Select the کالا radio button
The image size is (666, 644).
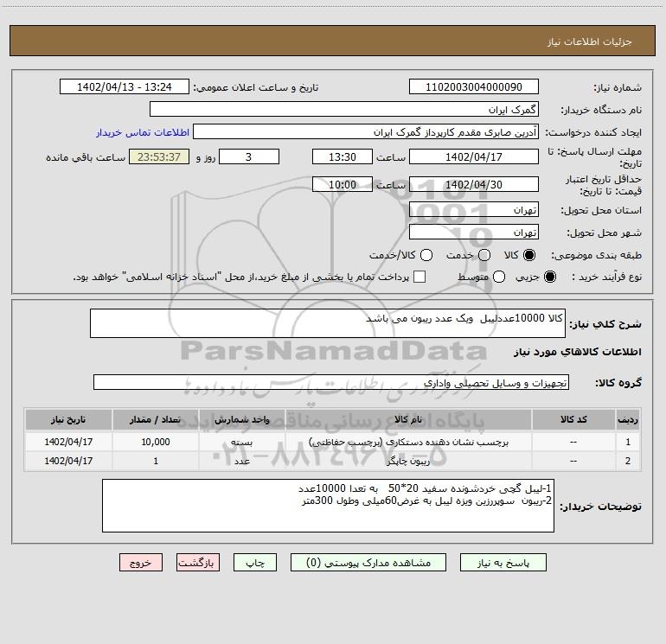tap(529, 255)
